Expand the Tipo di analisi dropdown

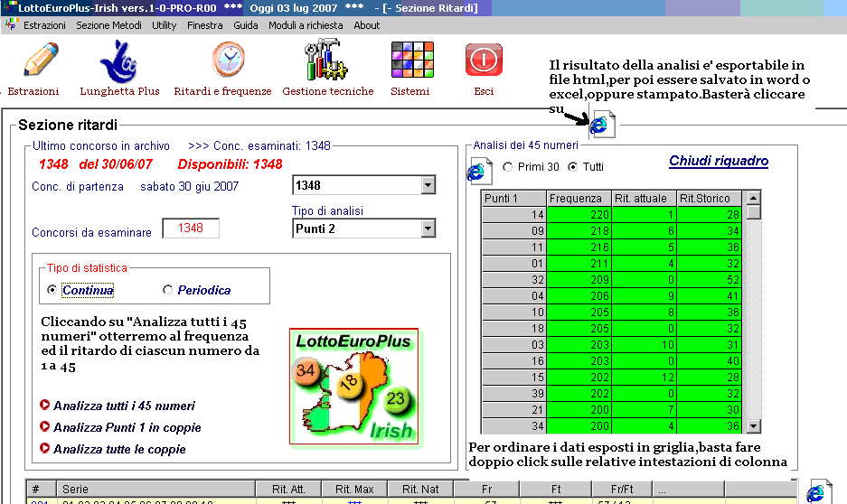pos(428,229)
